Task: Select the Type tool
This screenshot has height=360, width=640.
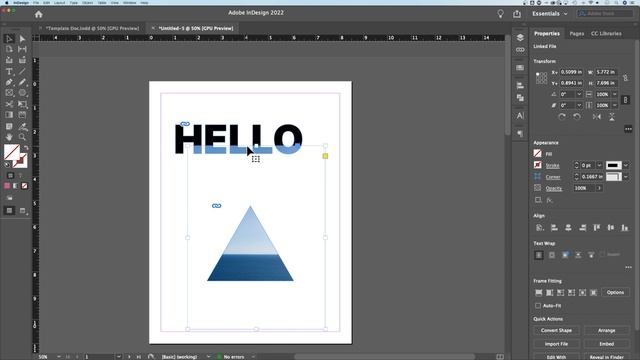Action: tap(9, 71)
